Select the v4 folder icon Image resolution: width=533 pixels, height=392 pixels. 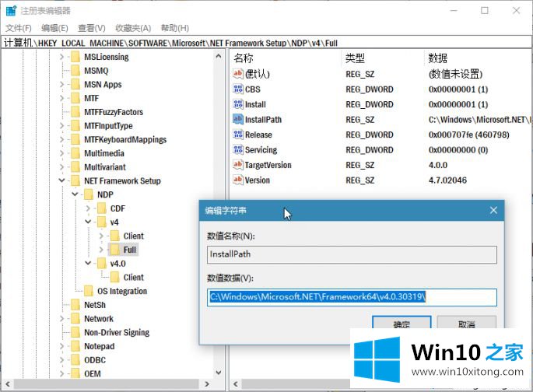(x=102, y=222)
